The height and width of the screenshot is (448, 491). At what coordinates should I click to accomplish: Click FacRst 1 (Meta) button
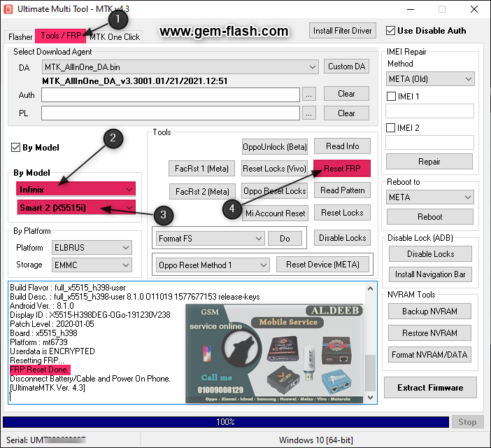pos(201,169)
